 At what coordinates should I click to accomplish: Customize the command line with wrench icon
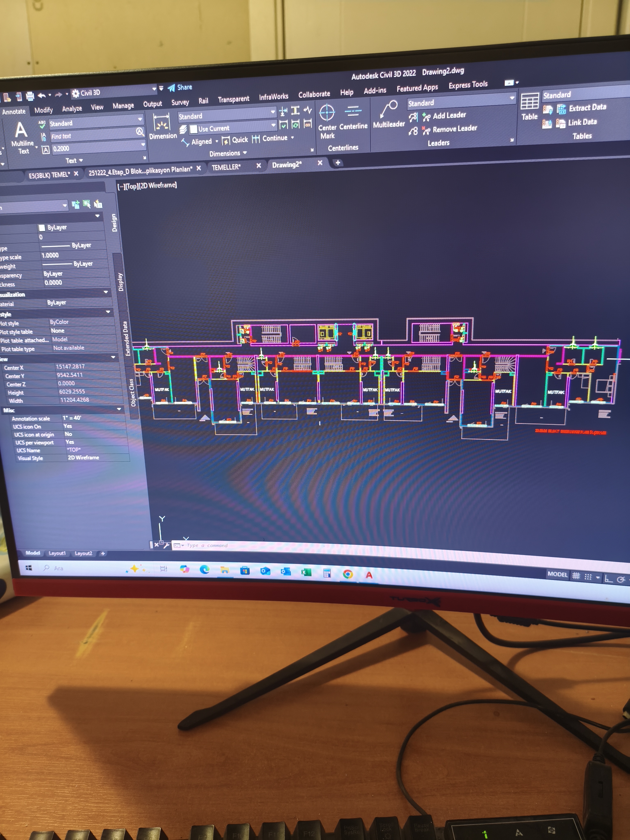click(166, 545)
